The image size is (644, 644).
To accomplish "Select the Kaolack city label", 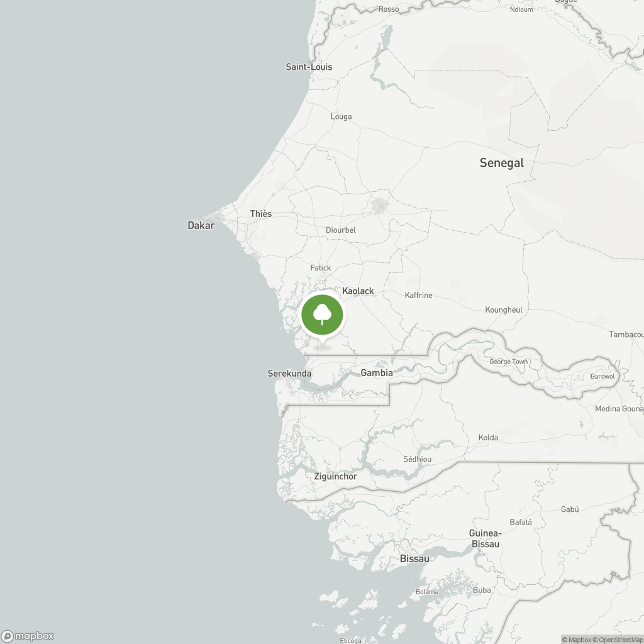I will [x=358, y=291].
